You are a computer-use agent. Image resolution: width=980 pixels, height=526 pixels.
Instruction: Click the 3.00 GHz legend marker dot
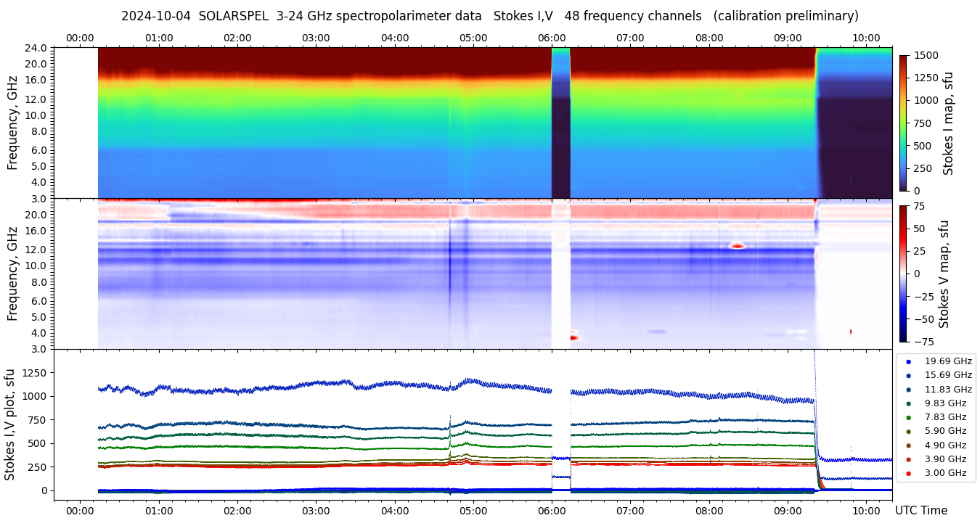[x=908, y=474]
